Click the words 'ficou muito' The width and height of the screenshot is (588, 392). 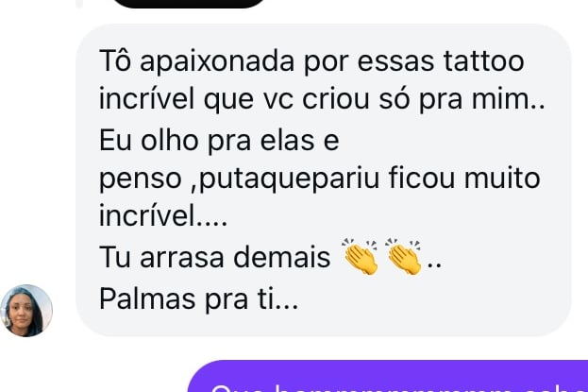464,178
